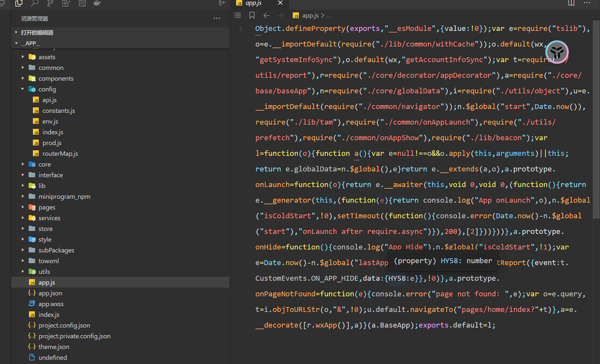
Task: Open the Extensions view icon
Action: coord(66,3)
